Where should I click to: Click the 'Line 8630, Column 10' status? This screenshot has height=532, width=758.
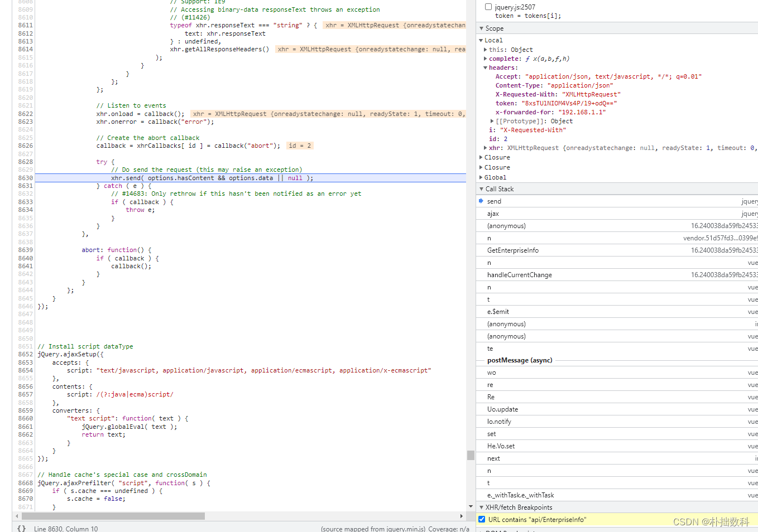(x=66, y=529)
